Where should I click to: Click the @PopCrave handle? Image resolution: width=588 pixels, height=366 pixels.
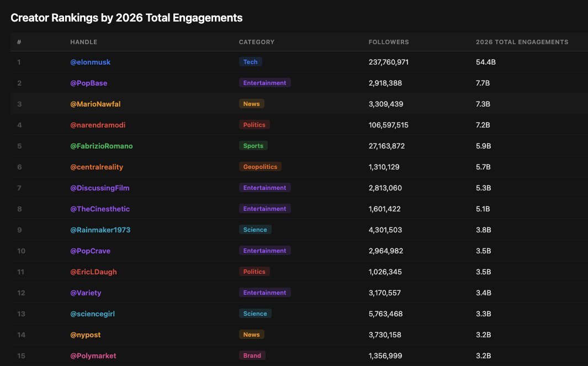pos(91,251)
